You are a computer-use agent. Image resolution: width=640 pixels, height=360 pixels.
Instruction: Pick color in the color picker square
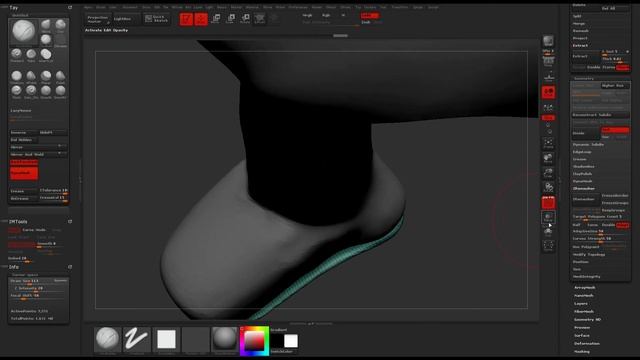coord(254,340)
